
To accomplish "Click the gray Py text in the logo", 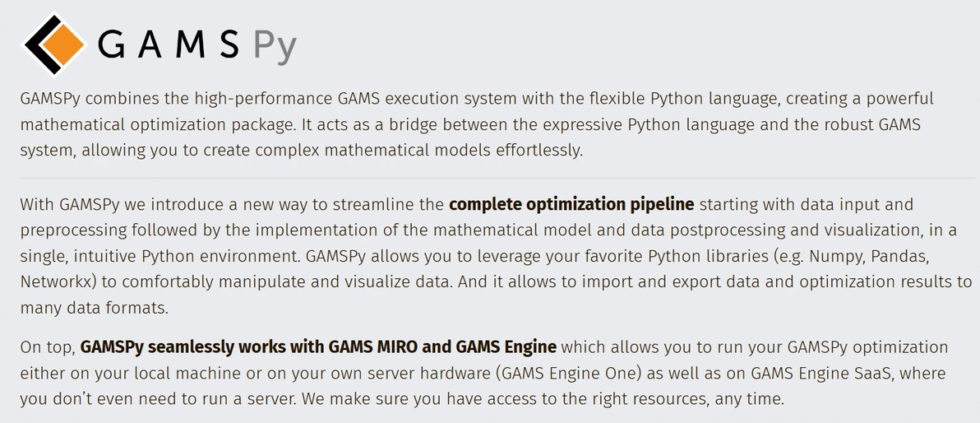I will pyautogui.click(x=274, y=47).
